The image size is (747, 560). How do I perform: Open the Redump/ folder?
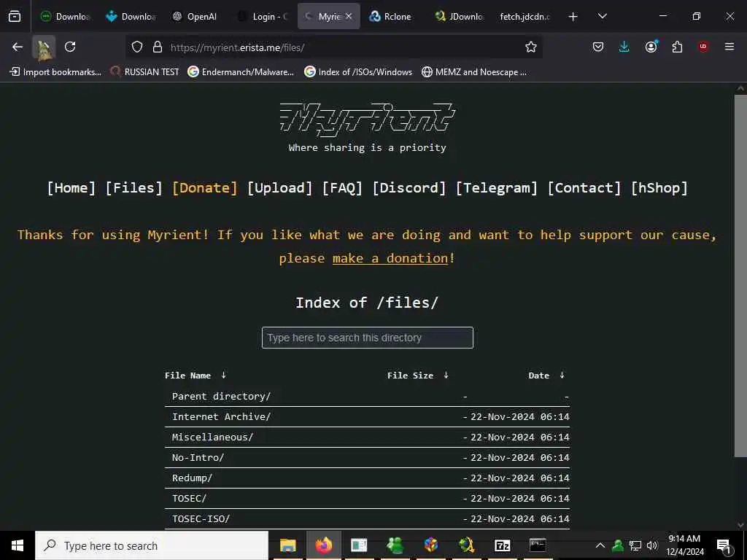[192, 478]
